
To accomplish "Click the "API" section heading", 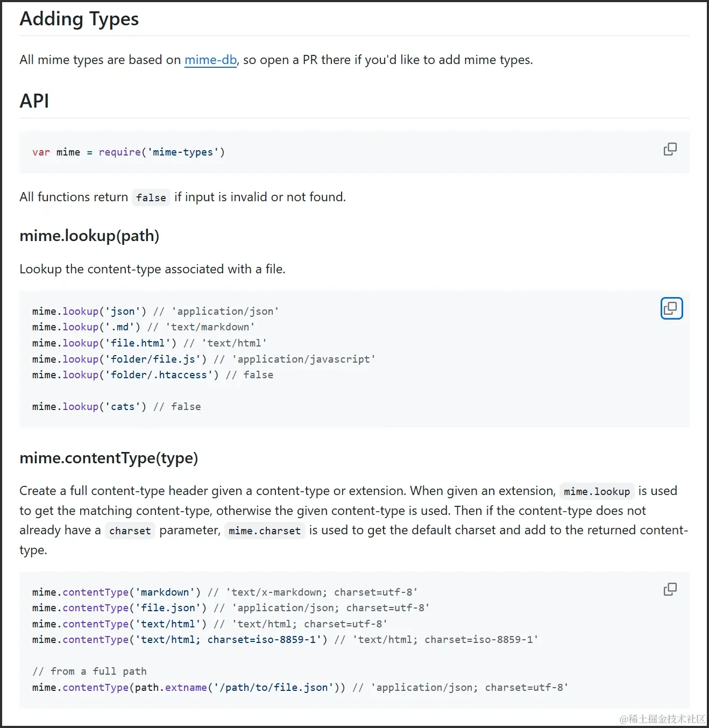I will (34, 101).
